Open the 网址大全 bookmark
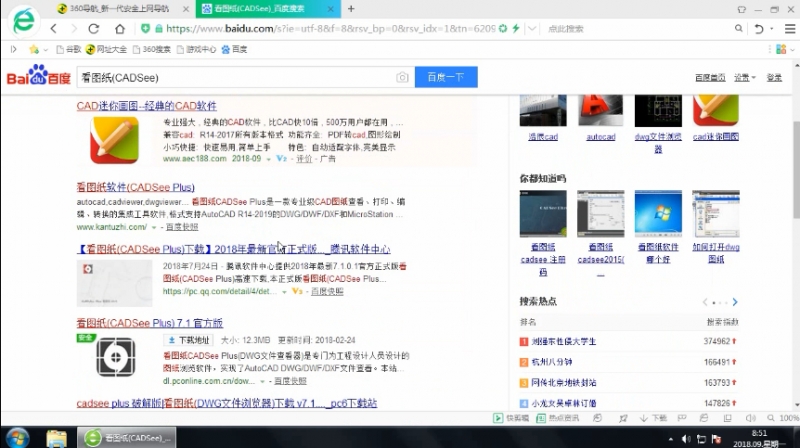This screenshot has height=448, width=800. pos(106,49)
